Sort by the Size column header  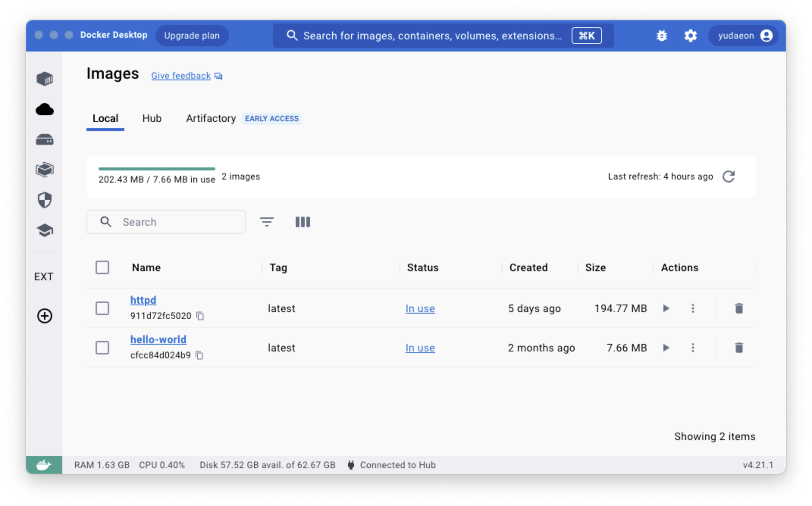(x=595, y=267)
